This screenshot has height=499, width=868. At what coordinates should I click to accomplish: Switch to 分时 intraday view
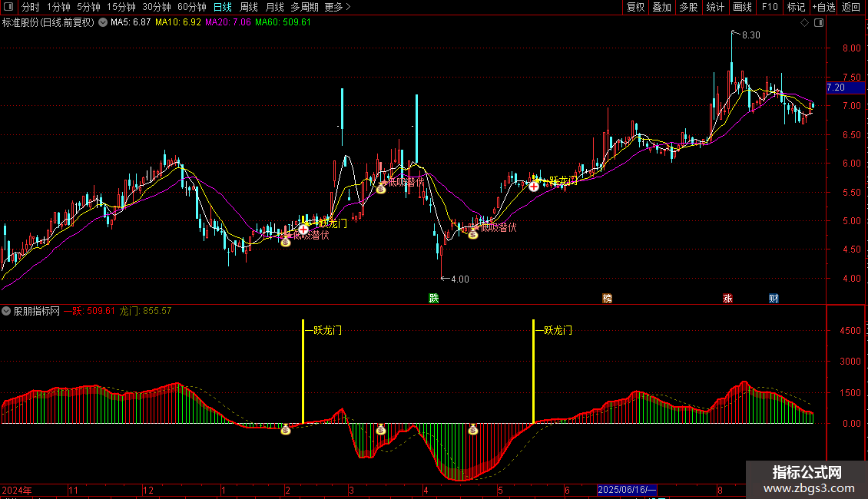(x=31, y=7)
